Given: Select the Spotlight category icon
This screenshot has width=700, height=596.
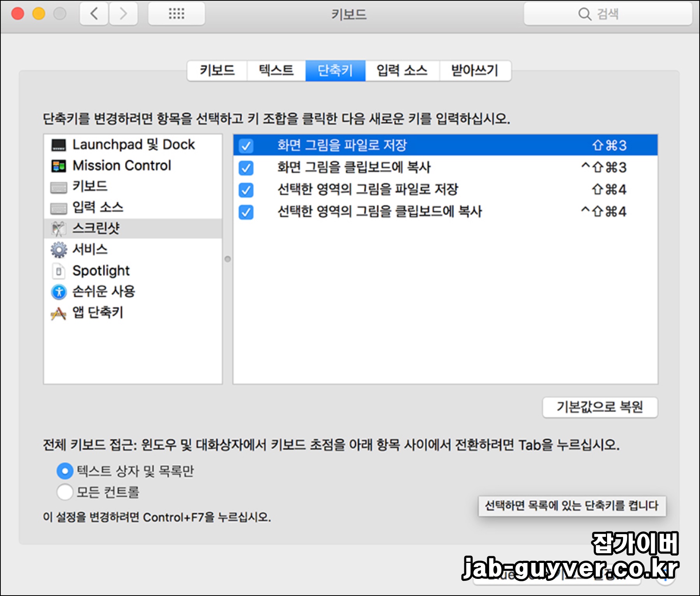Looking at the screenshot, I should point(58,270).
